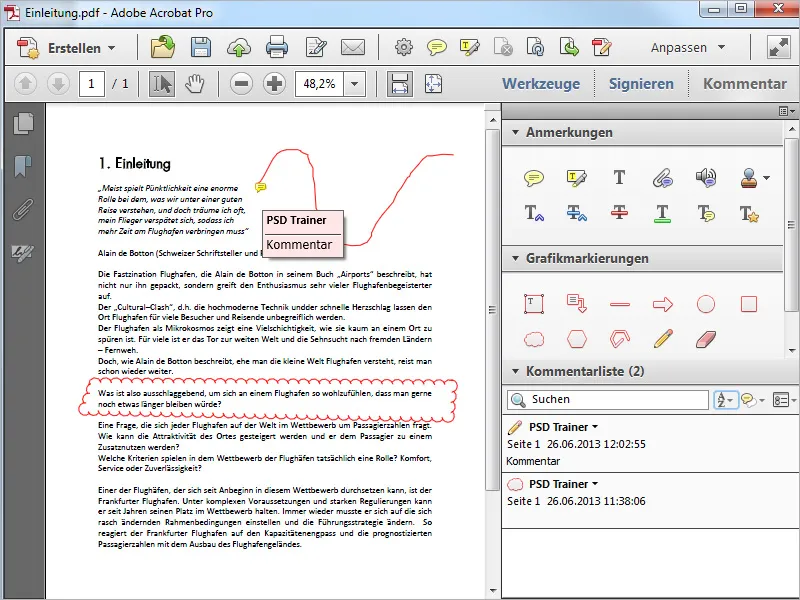Select oval drawing tool

coord(706,305)
